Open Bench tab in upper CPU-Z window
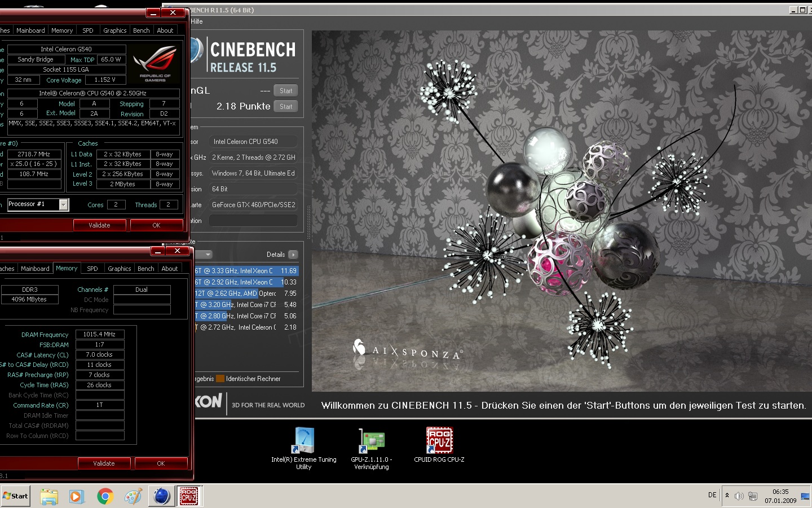The width and height of the screenshot is (812, 508). 142,30
